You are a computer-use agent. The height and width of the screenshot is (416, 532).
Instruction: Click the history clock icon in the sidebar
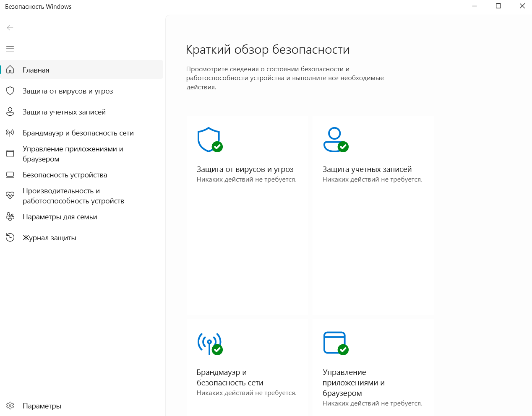click(x=10, y=237)
